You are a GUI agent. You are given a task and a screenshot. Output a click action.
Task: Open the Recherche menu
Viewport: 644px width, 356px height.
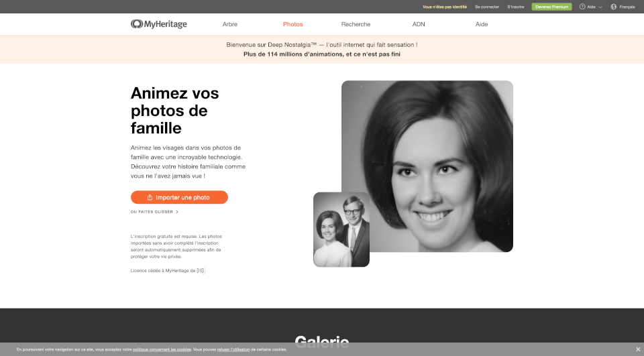coord(356,24)
